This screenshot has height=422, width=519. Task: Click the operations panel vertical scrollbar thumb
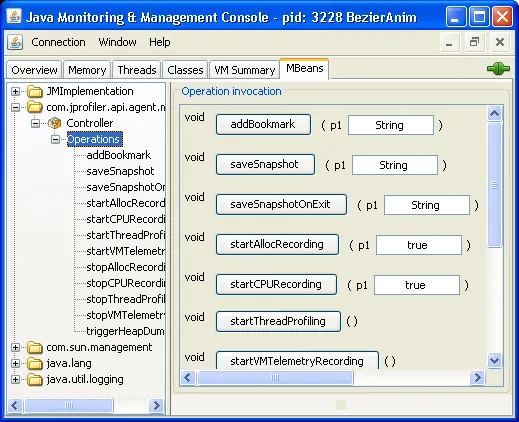point(494,185)
